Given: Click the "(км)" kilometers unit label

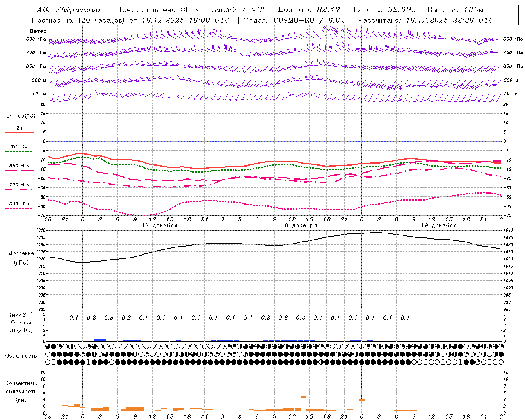Looking at the screenshot, I should point(21,399).
